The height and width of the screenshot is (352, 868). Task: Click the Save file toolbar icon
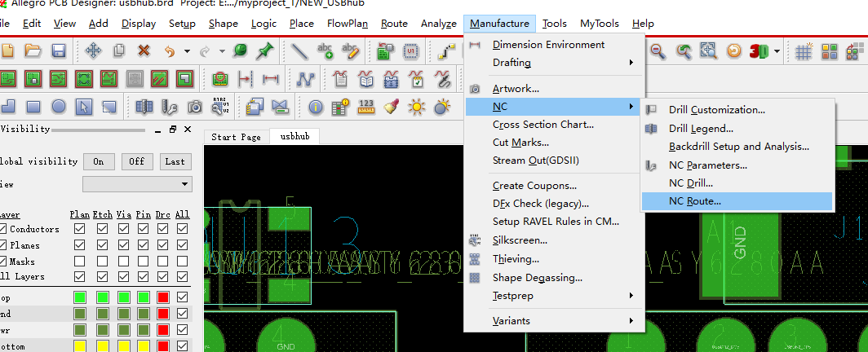(59, 51)
